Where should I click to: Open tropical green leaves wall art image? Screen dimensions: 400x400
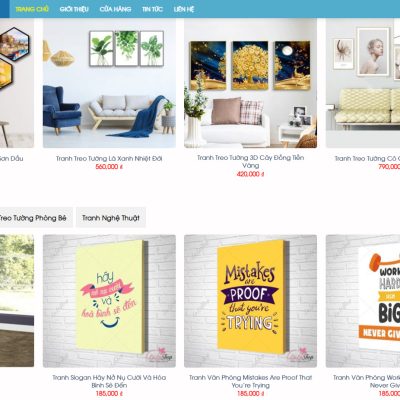pos(109,83)
